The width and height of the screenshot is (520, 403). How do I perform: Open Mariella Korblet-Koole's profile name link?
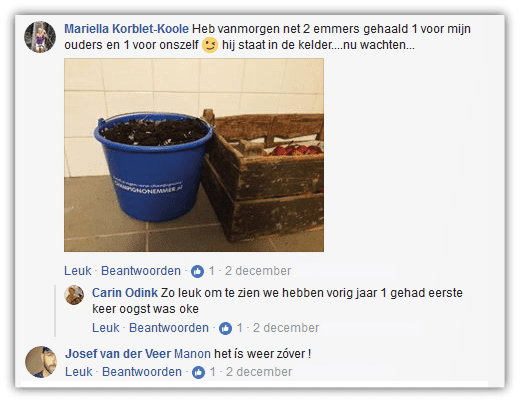pos(126,29)
